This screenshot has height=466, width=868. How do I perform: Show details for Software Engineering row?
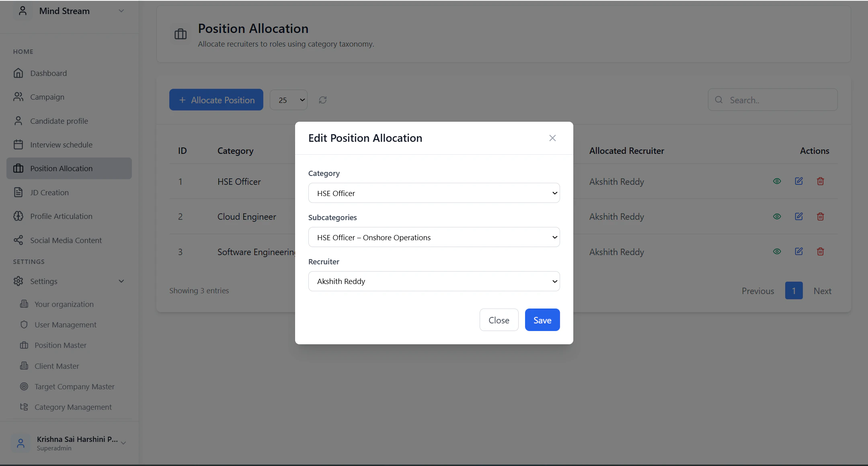[x=777, y=251]
